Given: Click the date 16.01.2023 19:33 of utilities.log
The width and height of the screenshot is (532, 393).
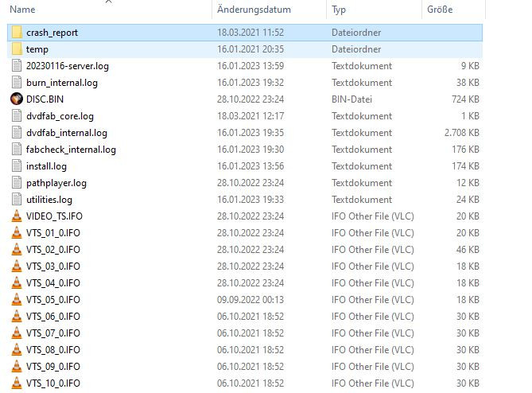Looking at the screenshot, I should coord(250,200).
